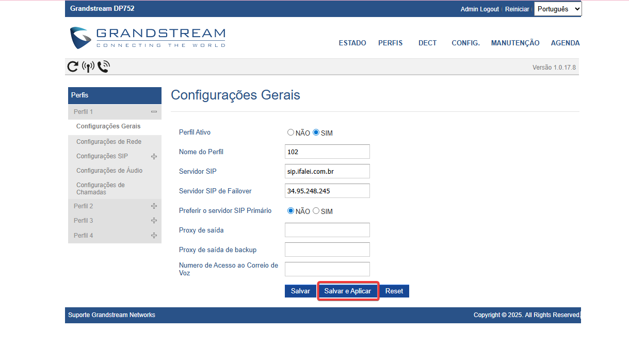Viewport: 629px width, 364px height.
Task: Click the Grandstream logo
Action: point(148,38)
